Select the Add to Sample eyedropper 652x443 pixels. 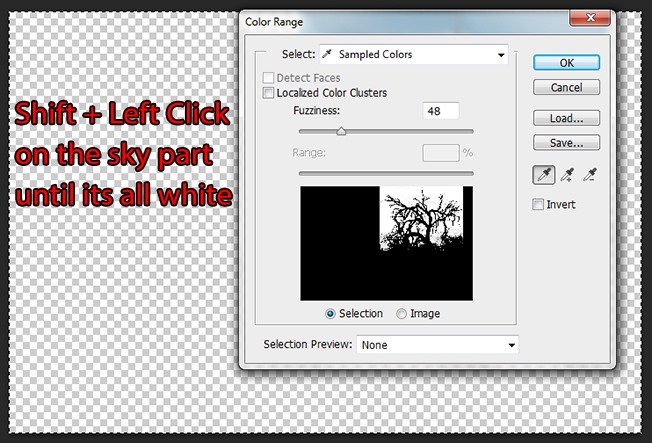point(567,175)
